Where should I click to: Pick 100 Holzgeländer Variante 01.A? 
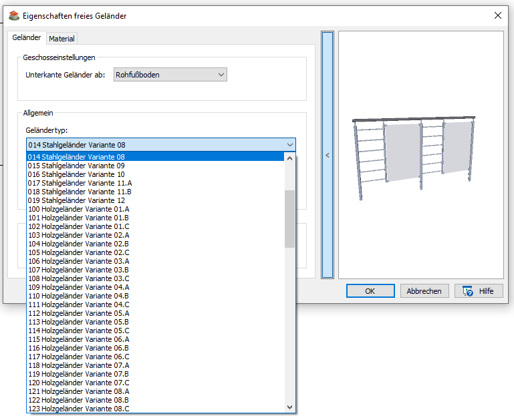point(79,209)
